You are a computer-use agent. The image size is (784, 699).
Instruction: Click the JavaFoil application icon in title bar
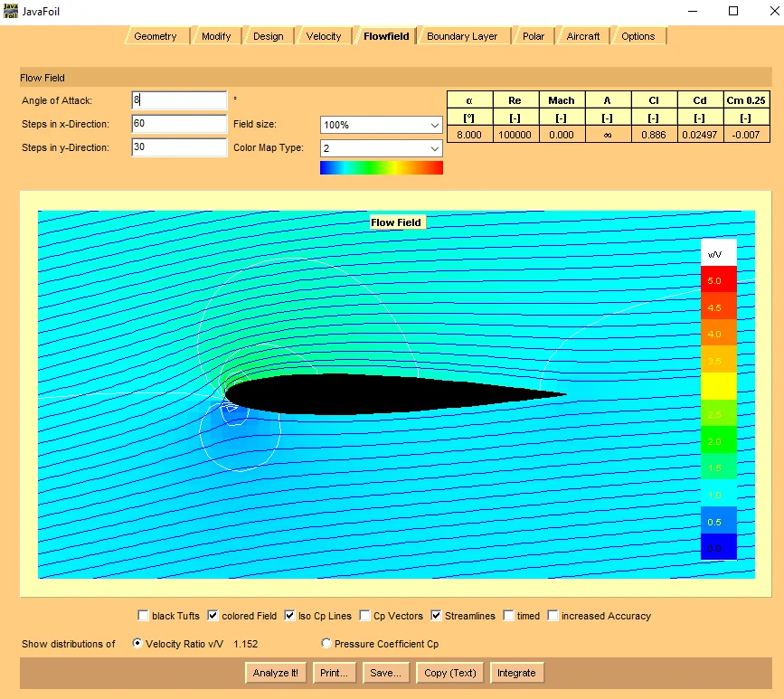pos(10,11)
